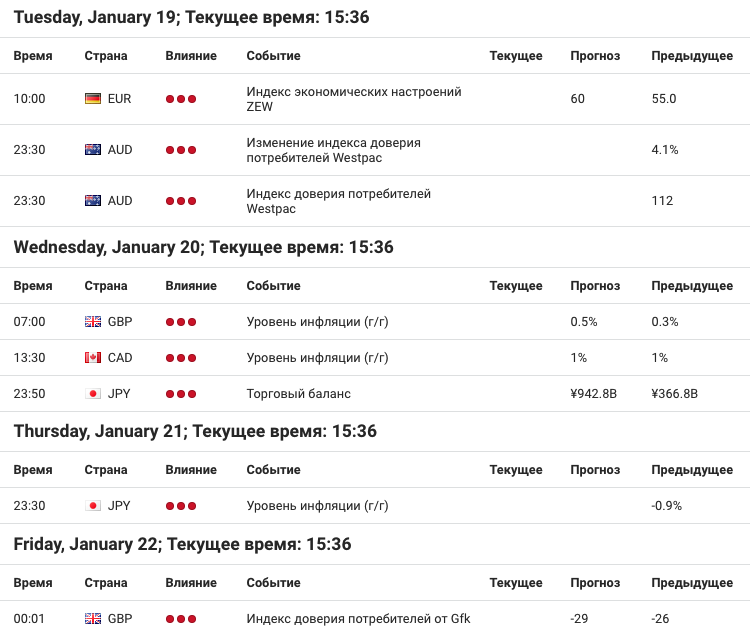
Task: Click impact dots in Торговый баланс row
Action: click(x=181, y=394)
